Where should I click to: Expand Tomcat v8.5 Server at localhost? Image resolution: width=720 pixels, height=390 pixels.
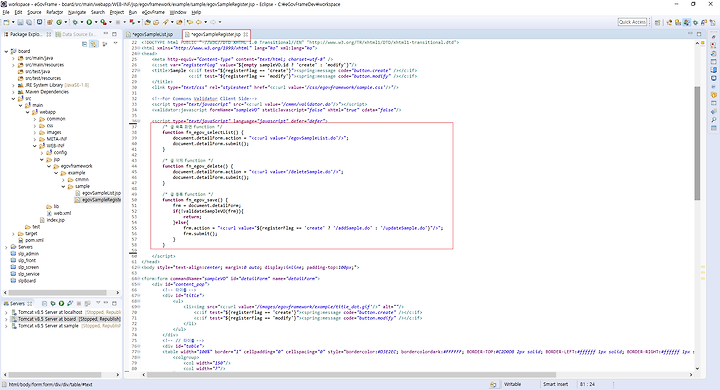(x=6, y=312)
